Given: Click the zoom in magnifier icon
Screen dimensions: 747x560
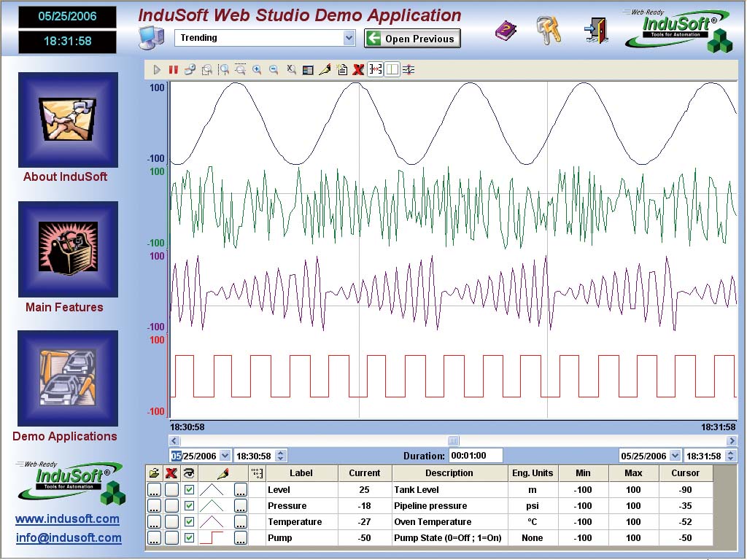Looking at the screenshot, I should click(x=257, y=70).
